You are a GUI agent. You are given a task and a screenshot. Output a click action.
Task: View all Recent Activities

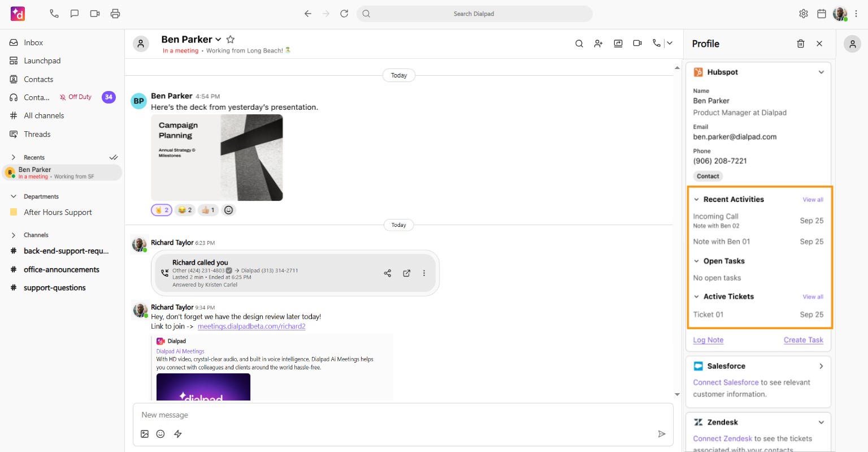point(813,200)
